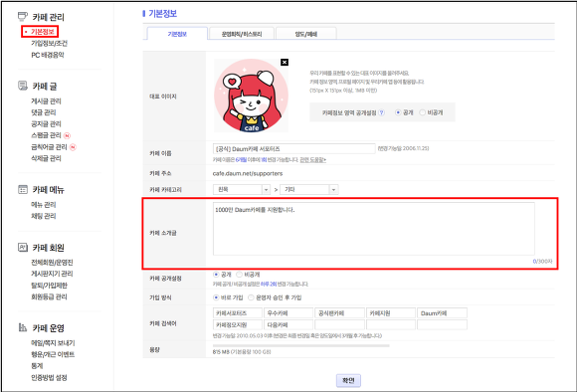Click the red N badge next to 스팸글 관리
Image resolution: width=577 pixels, height=392 pixels.
click(67, 135)
